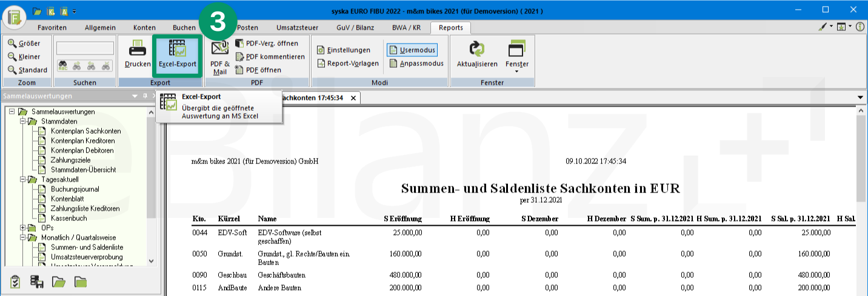The height and width of the screenshot is (296, 868).
Task: Click the K quick access toolbar icon
Action: point(51,12)
